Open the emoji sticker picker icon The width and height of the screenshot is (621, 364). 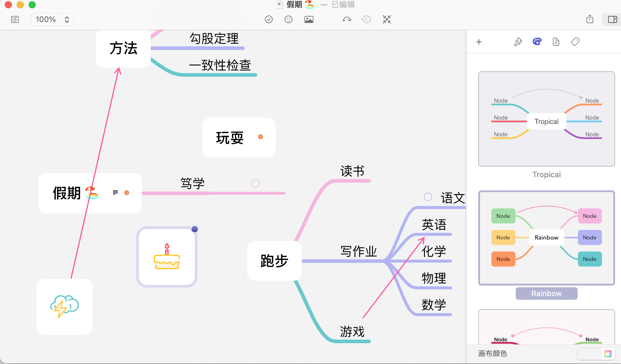click(x=288, y=20)
